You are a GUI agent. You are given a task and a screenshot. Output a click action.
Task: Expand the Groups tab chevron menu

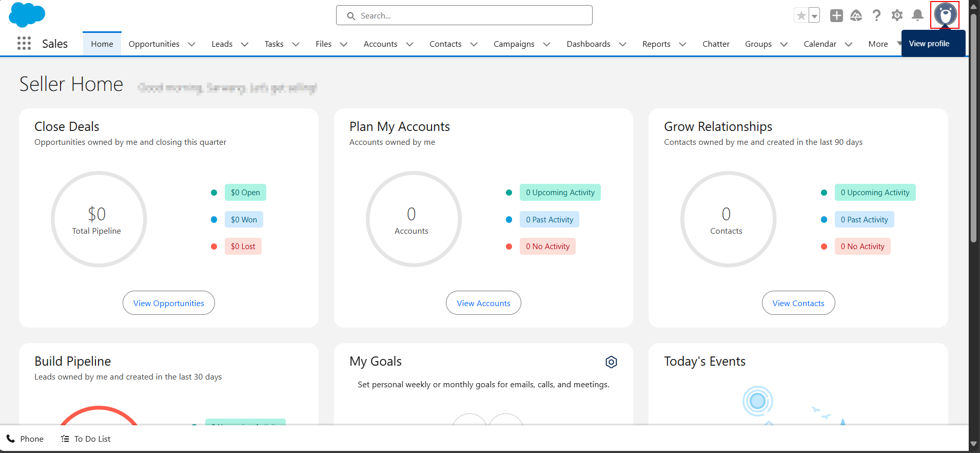point(783,44)
